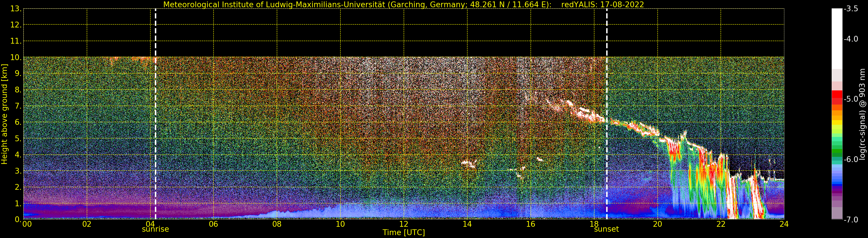Click the plot title 'Meteorological Institute of Ludwig-Maximilians-Universität'
The image size is (868, 238).
click(x=275, y=5)
